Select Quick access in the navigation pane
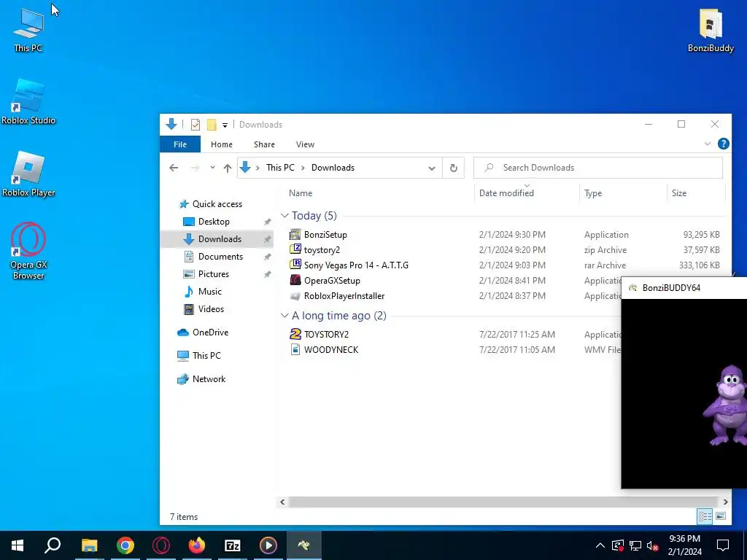Screen dimensions: 747x560 217,204
